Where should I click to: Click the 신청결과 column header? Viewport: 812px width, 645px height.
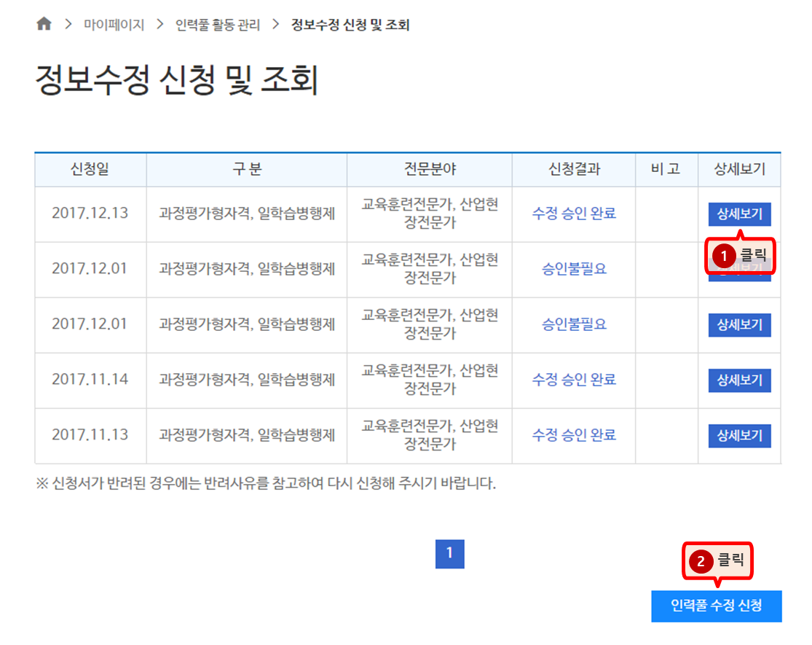(x=574, y=169)
